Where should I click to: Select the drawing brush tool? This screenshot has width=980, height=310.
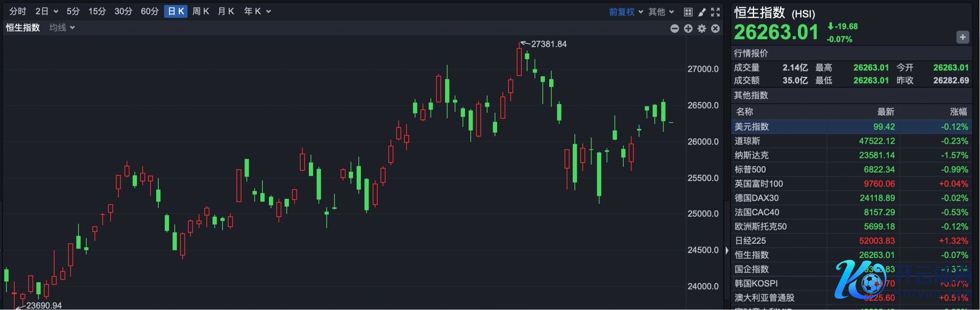(x=702, y=12)
